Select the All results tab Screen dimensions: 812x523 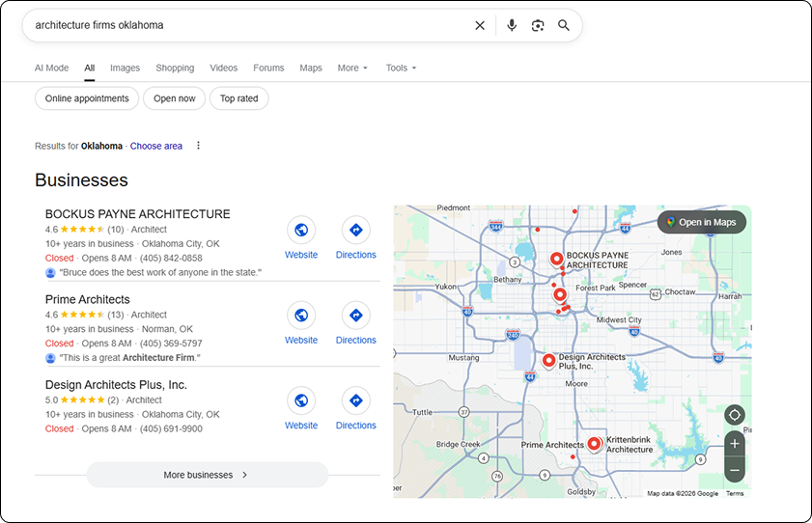point(90,68)
